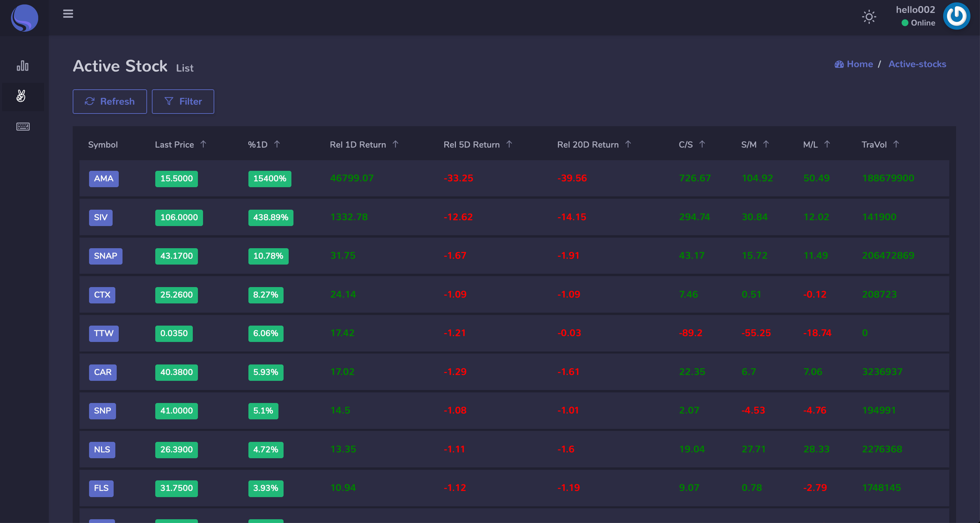Viewport: 980px width, 523px height.
Task: Toggle the hamburger menu
Action: (68, 14)
